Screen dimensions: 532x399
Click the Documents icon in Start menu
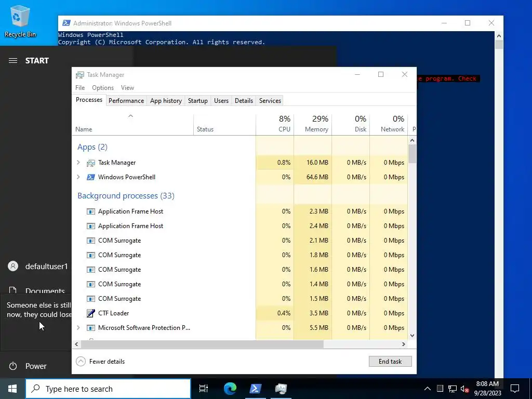(13, 290)
